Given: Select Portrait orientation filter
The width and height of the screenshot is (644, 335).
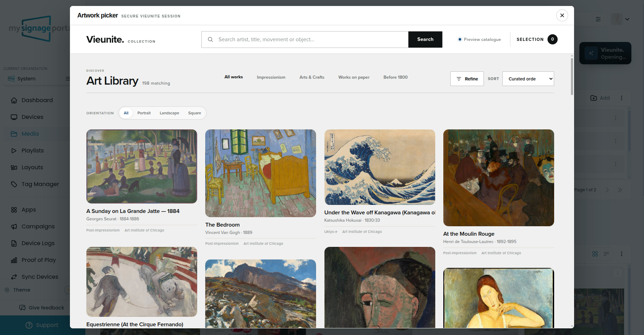Looking at the screenshot, I should (144, 113).
